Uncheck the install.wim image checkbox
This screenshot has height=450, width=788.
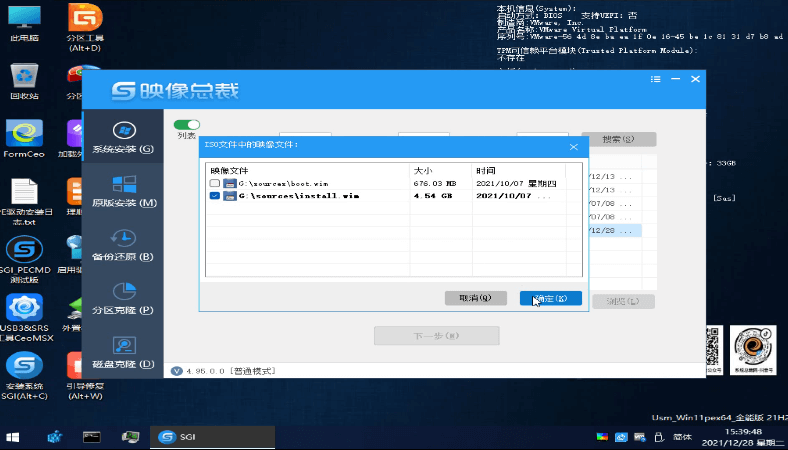(215, 197)
